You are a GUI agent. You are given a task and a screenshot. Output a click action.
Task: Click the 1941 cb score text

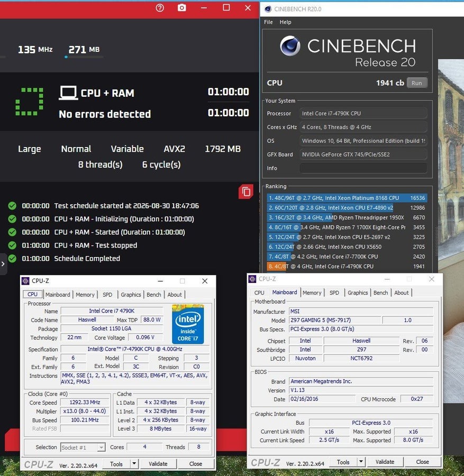[390, 83]
